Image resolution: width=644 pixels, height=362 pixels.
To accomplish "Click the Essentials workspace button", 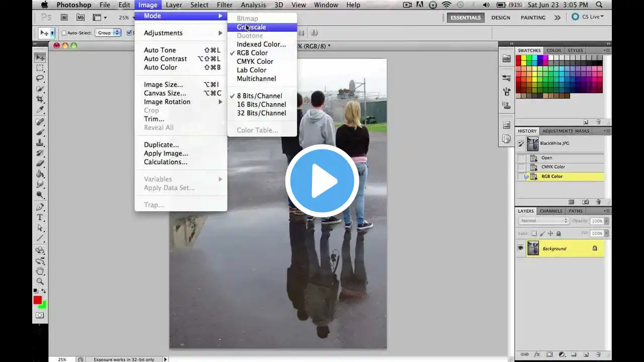I will click(x=465, y=18).
